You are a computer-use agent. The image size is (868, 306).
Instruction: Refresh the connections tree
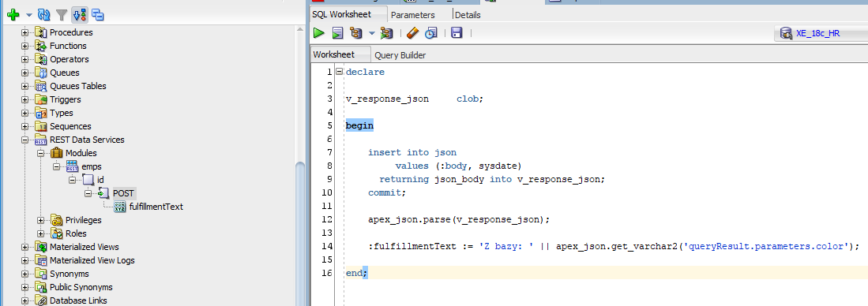click(x=43, y=15)
